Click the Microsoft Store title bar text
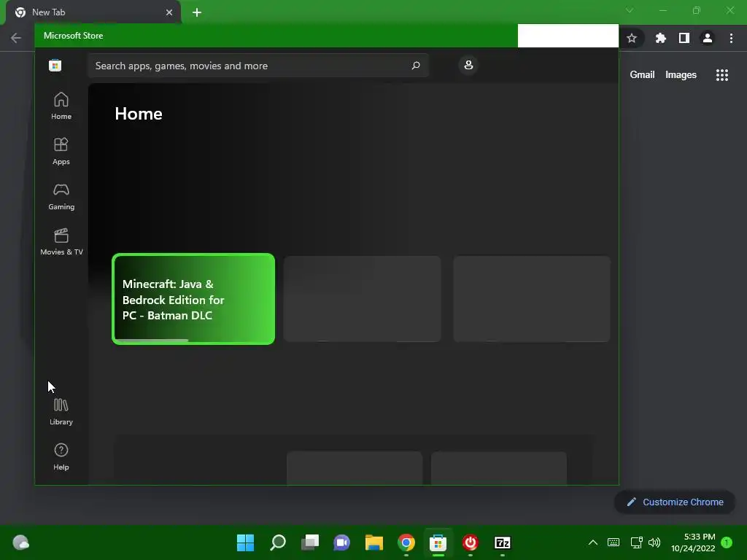Image resolution: width=747 pixels, height=560 pixels. (74, 36)
